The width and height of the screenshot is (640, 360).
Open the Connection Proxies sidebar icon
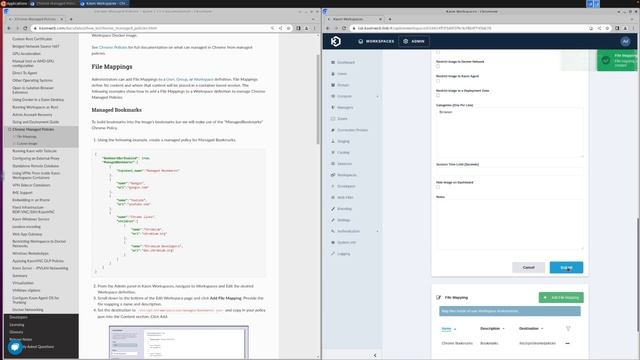pyautogui.click(x=333, y=130)
